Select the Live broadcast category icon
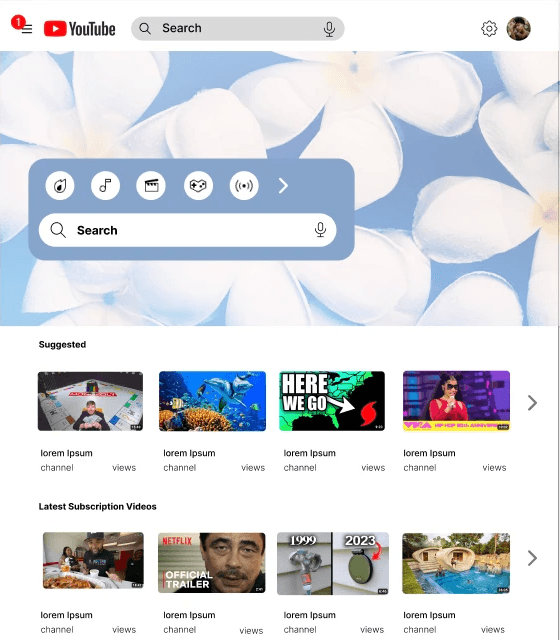This screenshot has width=560, height=640. (x=244, y=186)
